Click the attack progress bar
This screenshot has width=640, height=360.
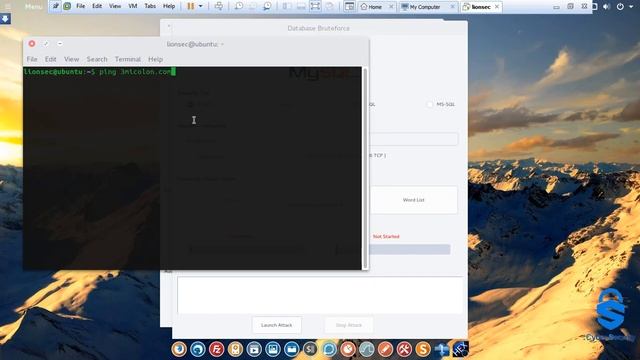pos(409,249)
